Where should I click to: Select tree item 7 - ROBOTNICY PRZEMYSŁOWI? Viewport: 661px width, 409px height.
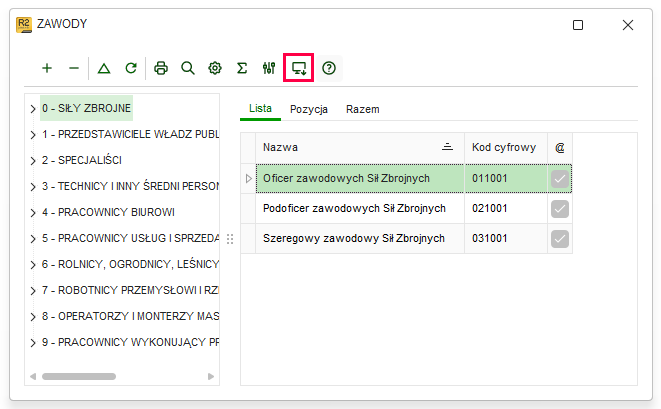tap(130, 290)
